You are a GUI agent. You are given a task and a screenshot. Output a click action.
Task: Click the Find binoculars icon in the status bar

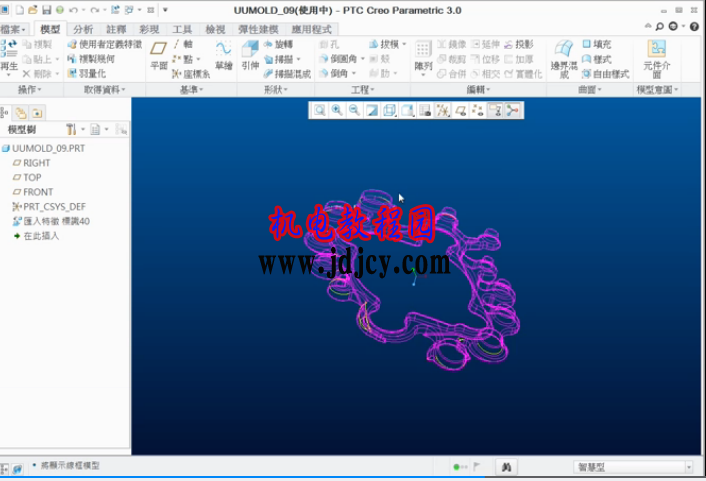click(506, 467)
